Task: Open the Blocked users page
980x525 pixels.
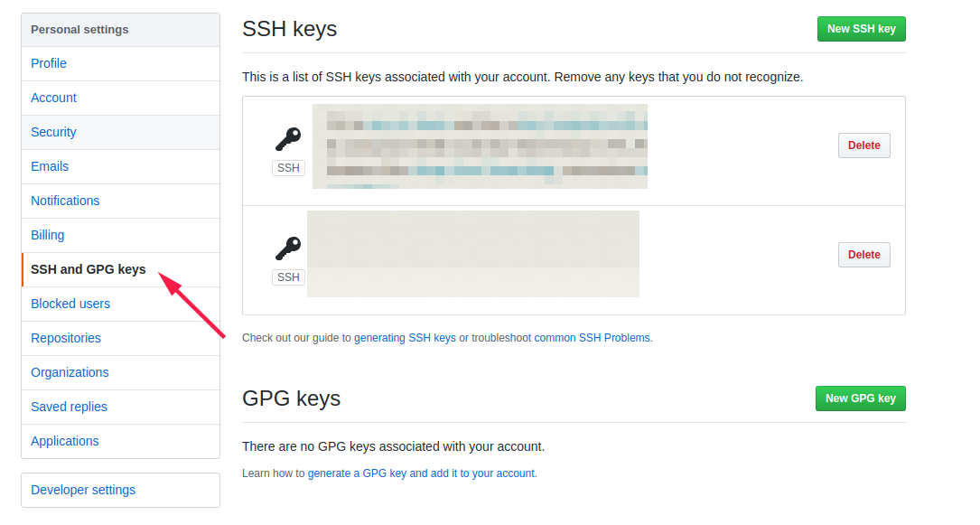Action: [x=70, y=303]
